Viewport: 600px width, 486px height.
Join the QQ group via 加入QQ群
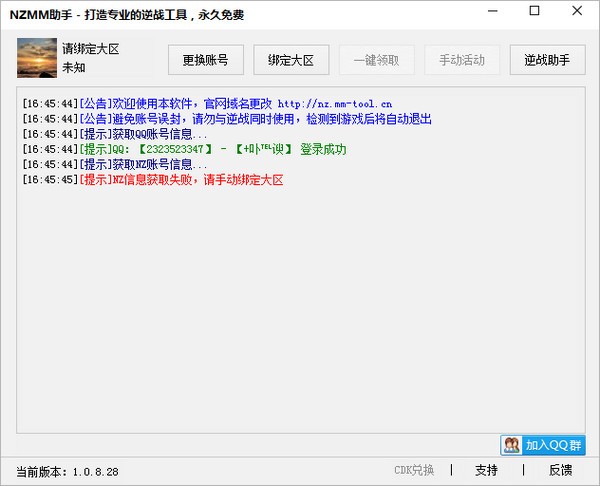[543, 445]
